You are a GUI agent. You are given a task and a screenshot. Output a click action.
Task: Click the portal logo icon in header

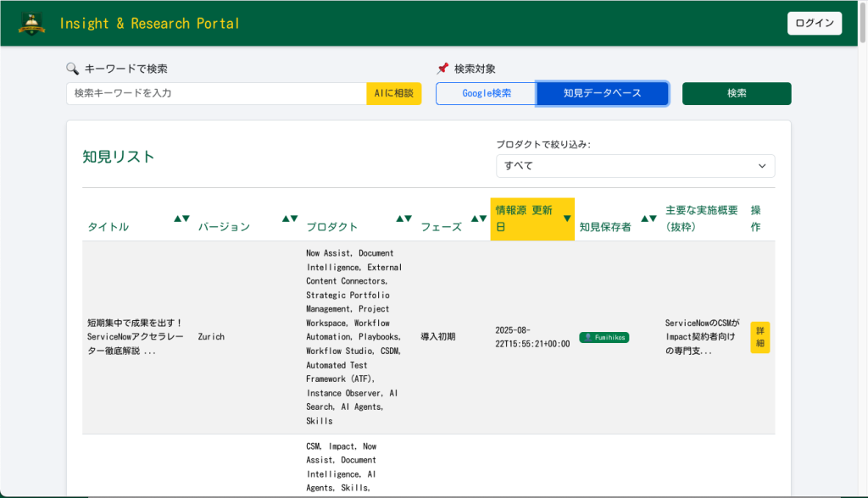(31, 23)
